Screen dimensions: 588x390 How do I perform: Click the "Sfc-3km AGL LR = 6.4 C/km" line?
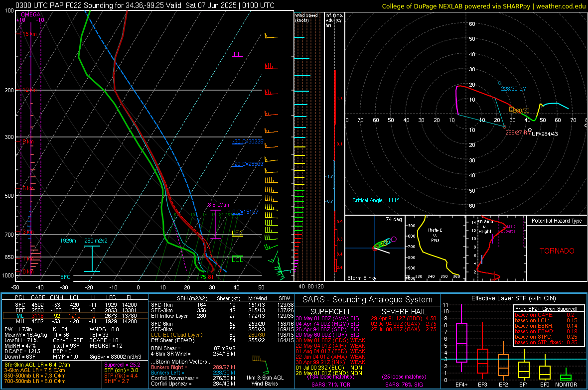coord(37,365)
